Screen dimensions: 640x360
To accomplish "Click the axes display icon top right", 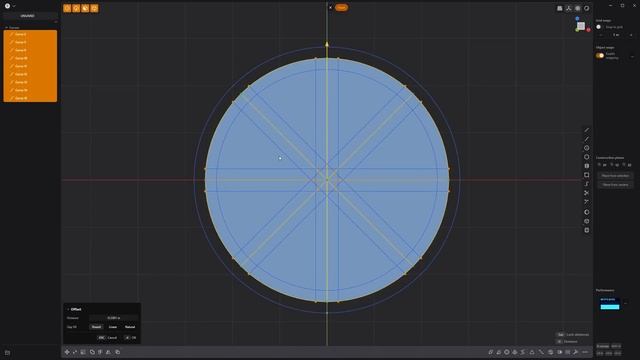I will (569, 8).
